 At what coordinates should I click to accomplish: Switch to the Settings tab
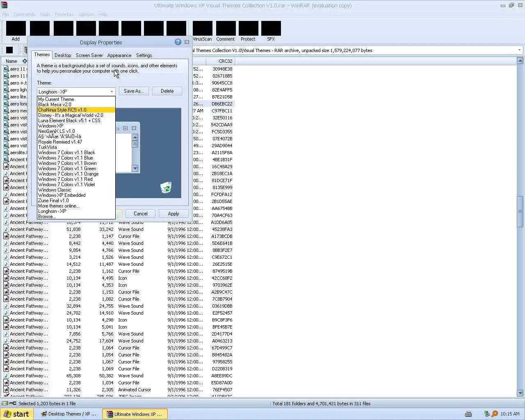coord(144,55)
